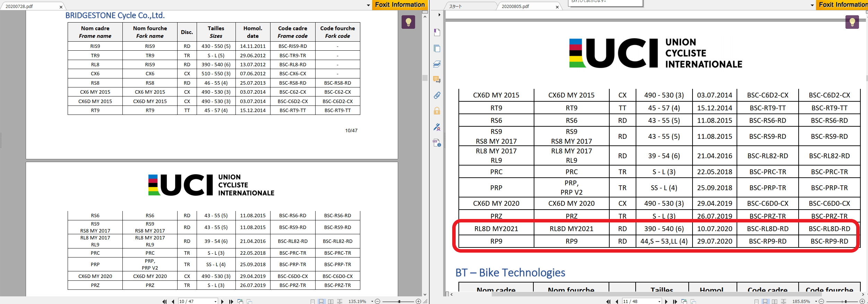Zoom out button in right window

[x=822, y=302]
